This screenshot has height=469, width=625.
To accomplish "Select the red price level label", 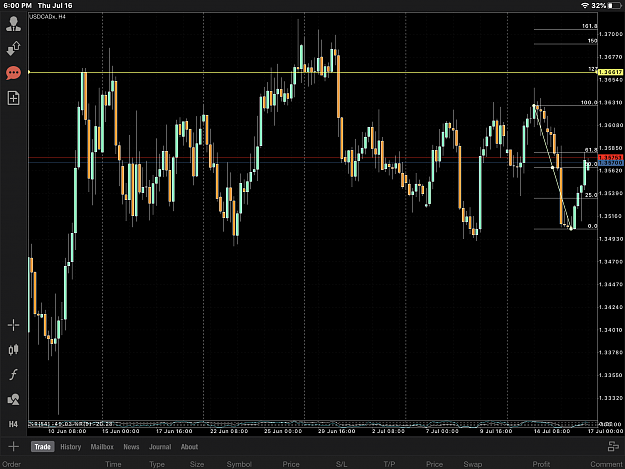I will click(610, 158).
